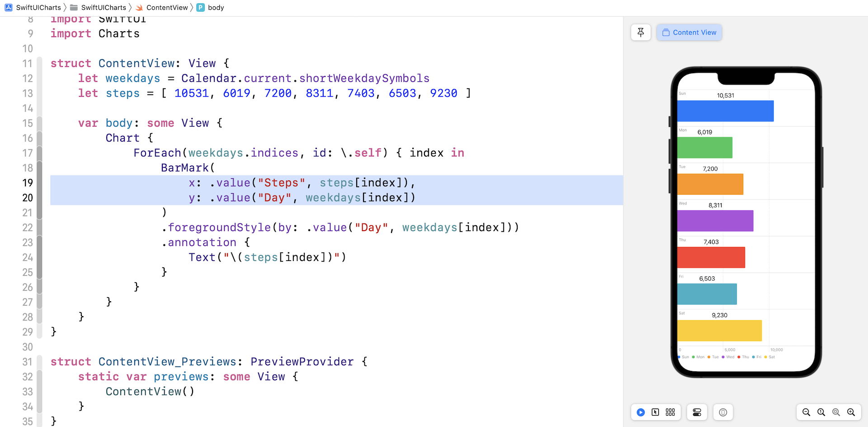This screenshot has width=868, height=427.
Task: Click line number 19 in the gutter
Action: click(x=28, y=183)
